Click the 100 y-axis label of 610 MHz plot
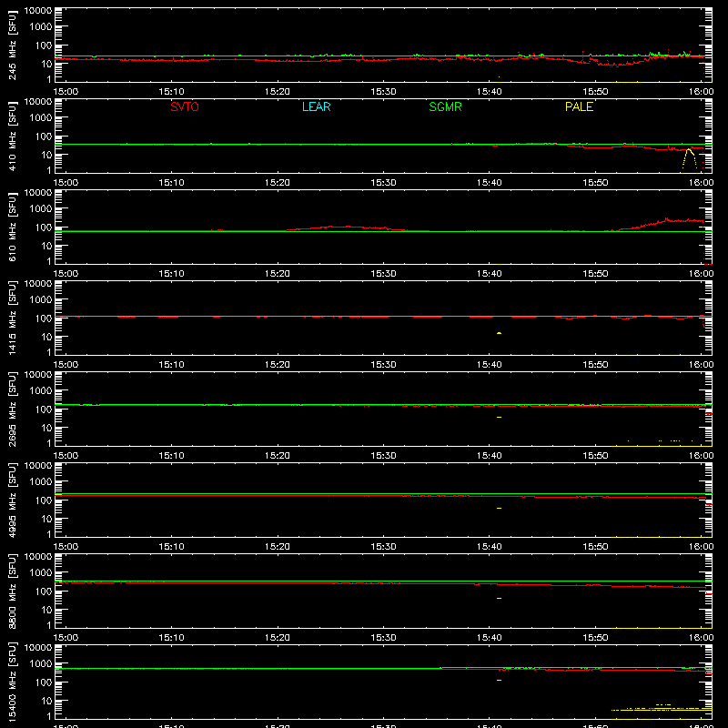The width and height of the screenshot is (728, 728). tap(44, 227)
